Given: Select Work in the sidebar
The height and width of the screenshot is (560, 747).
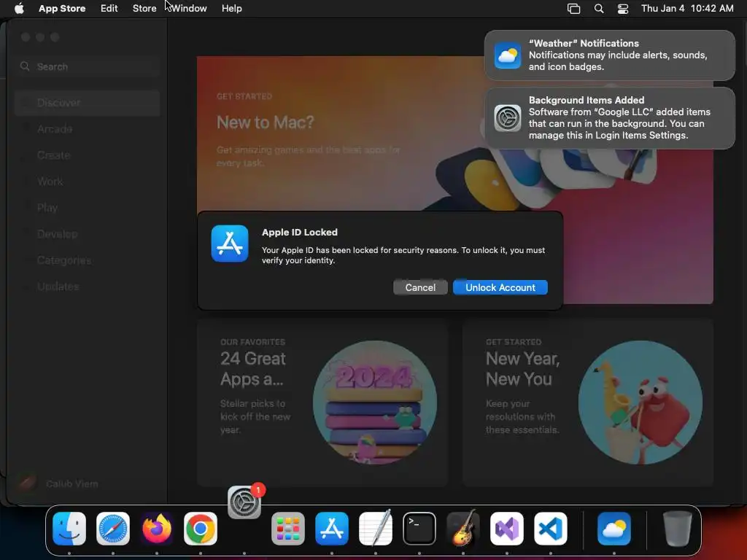Looking at the screenshot, I should [88, 182].
